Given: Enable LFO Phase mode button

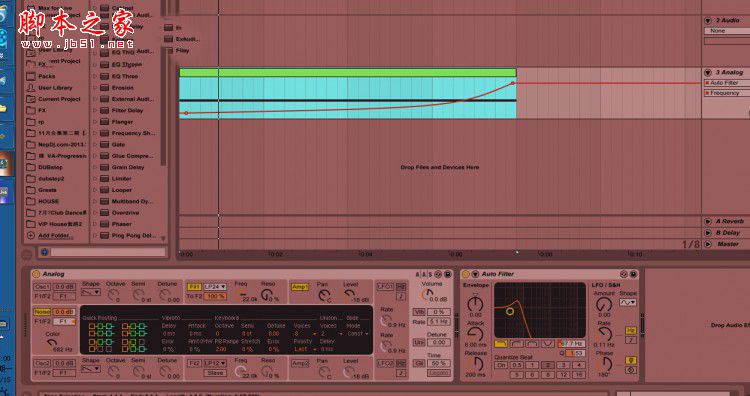Looking at the screenshot, I should [630, 360].
